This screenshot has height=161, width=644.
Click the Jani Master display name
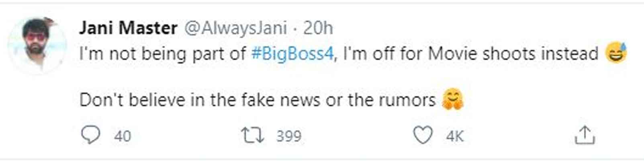tap(128, 28)
